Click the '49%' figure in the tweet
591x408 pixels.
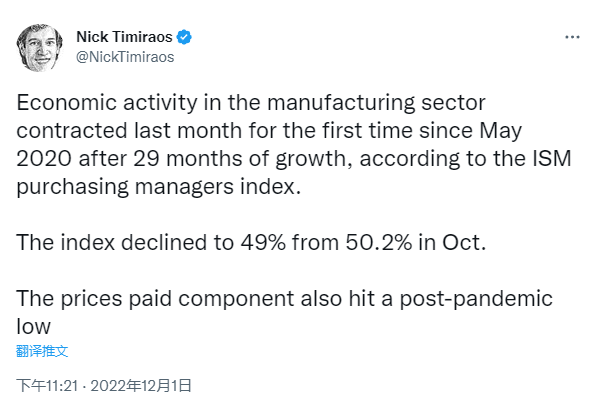coord(263,242)
